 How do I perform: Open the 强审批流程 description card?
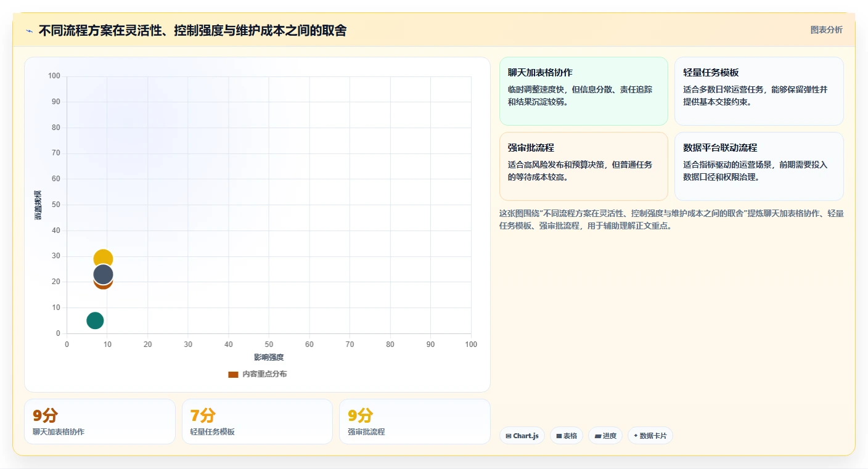584,166
